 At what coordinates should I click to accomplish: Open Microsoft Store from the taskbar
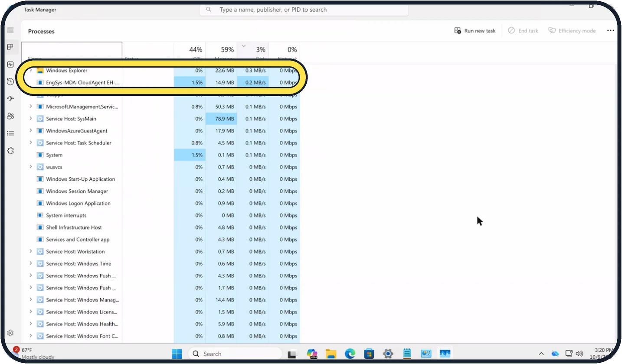369,354
